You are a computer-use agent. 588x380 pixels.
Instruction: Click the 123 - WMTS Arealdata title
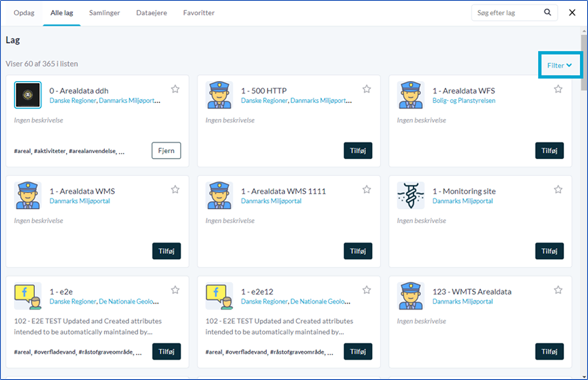[x=472, y=292]
